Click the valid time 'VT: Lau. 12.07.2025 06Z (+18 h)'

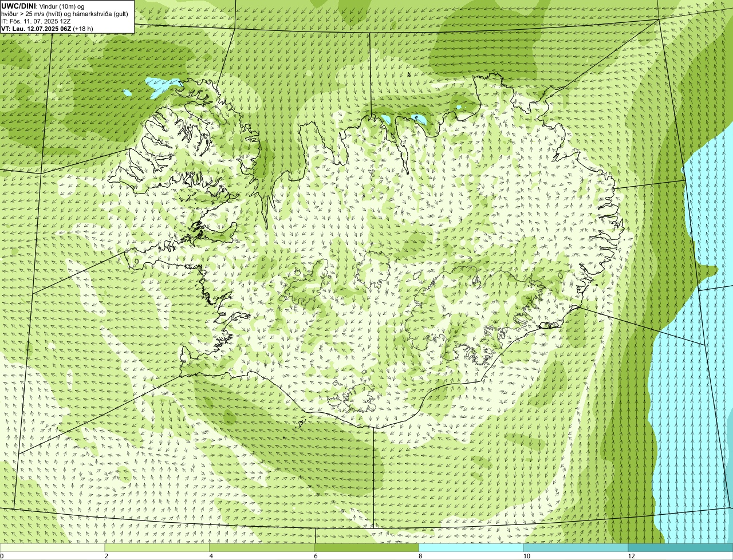pyautogui.click(x=47, y=28)
